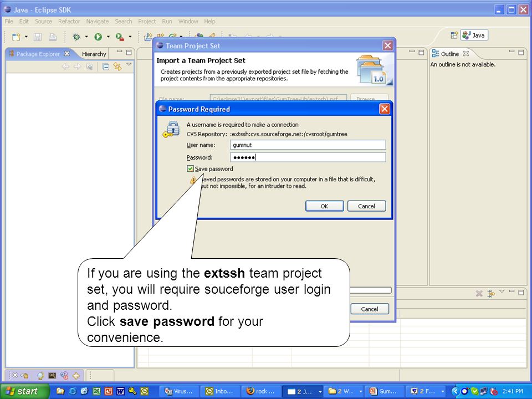The image size is (532, 399).
Task: Minimize the Package Explorer view
Action: (120, 52)
